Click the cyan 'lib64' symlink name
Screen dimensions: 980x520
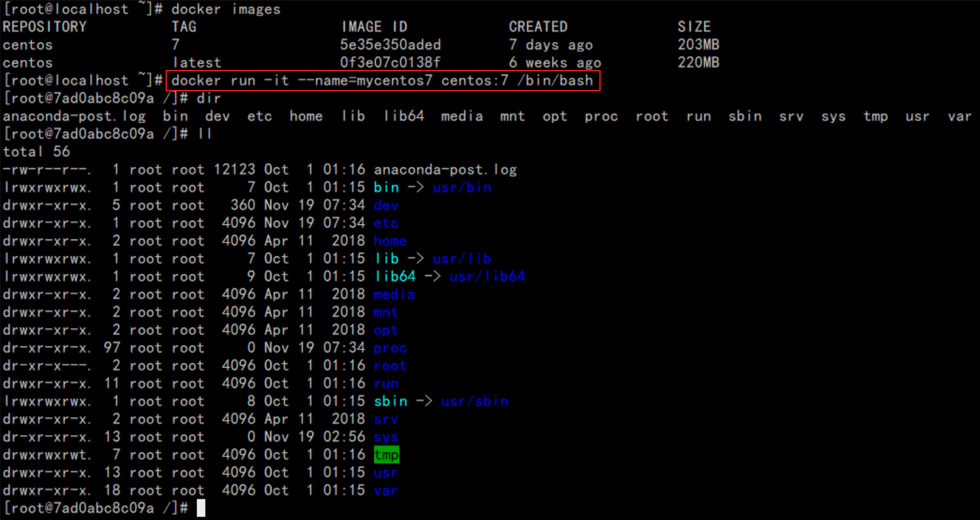pyautogui.click(x=395, y=277)
